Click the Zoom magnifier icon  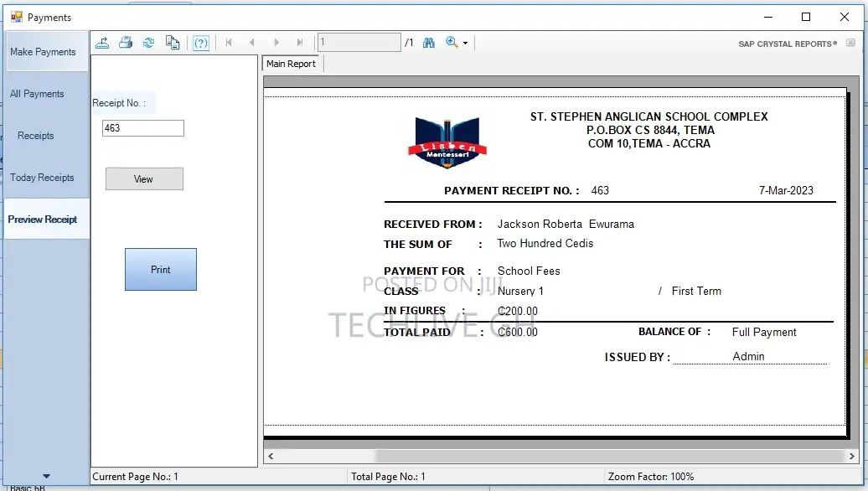452,43
